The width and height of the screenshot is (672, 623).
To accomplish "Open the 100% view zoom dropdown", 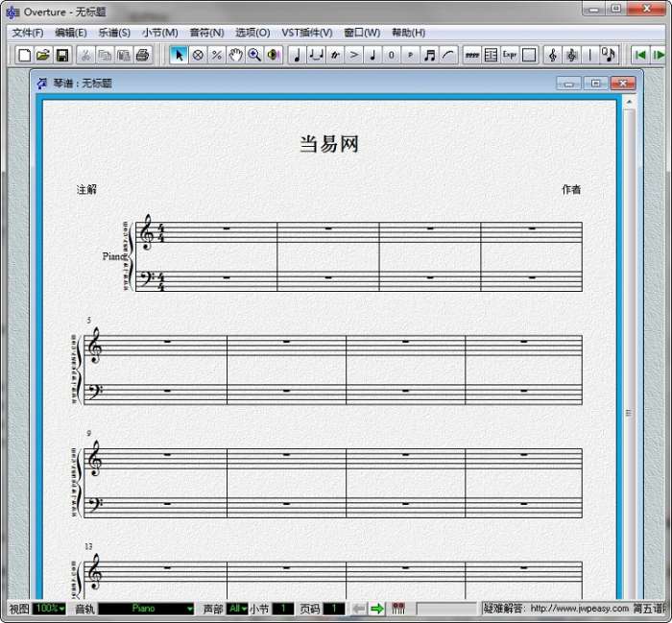I will [x=50, y=609].
